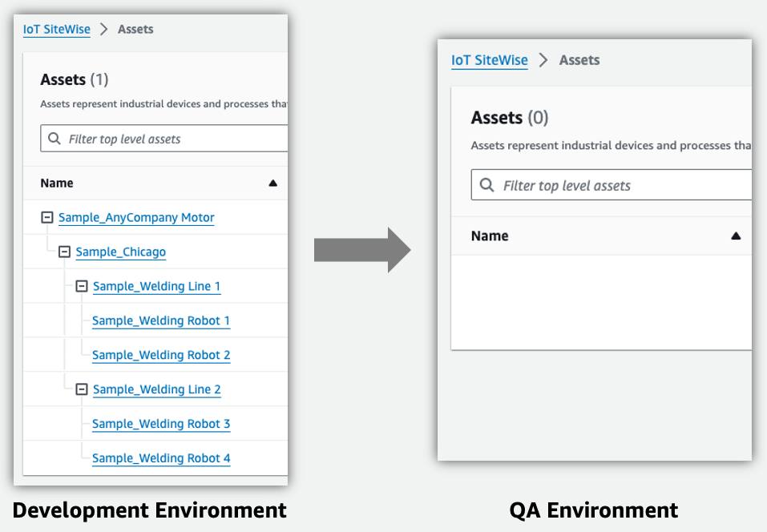This screenshot has height=532, width=767.
Task: Go to IoT SiteWise in Development breadcrumb
Action: 57,30
